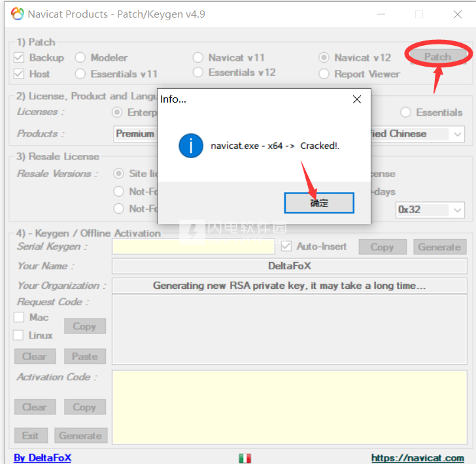Screen dimensions: 476x464
Task: Generate a serial key
Action: click(x=440, y=247)
